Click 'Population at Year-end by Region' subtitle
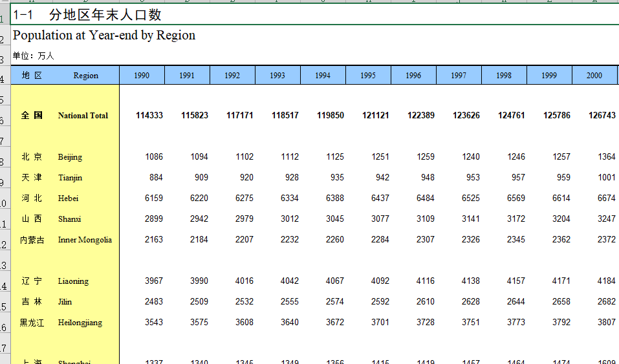Viewport: 619px width, 364px height. 104,35
